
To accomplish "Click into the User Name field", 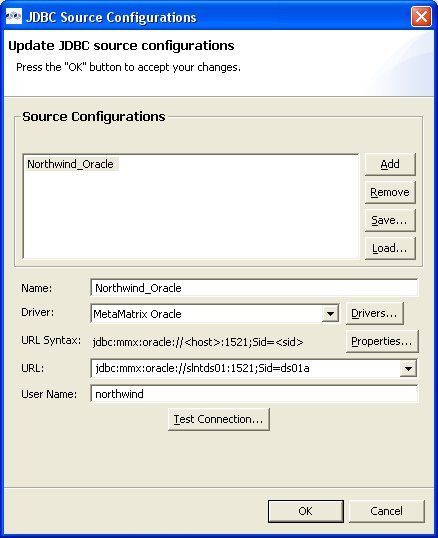I will tap(254, 394).
